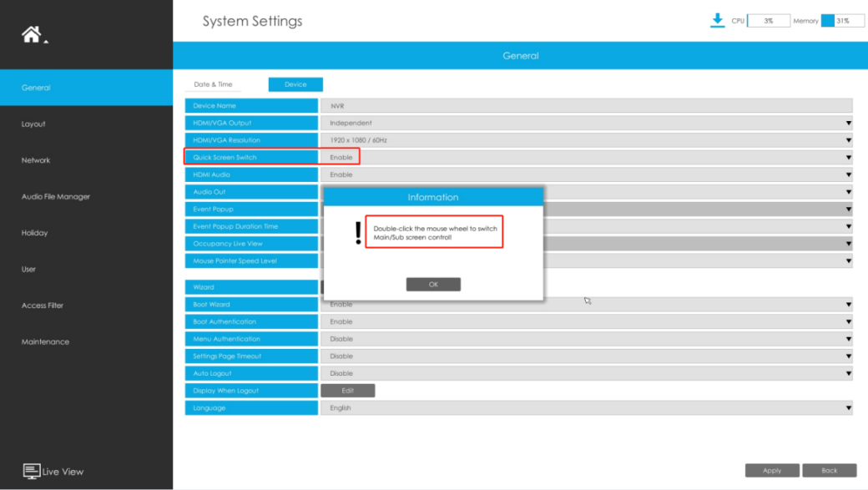Go back with the Back button

[x=830, y=471]
